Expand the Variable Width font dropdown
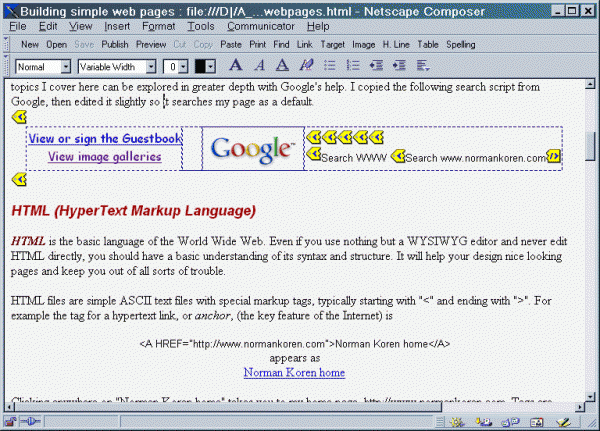This screenshot has width=600, height=431. coord(151,67)
